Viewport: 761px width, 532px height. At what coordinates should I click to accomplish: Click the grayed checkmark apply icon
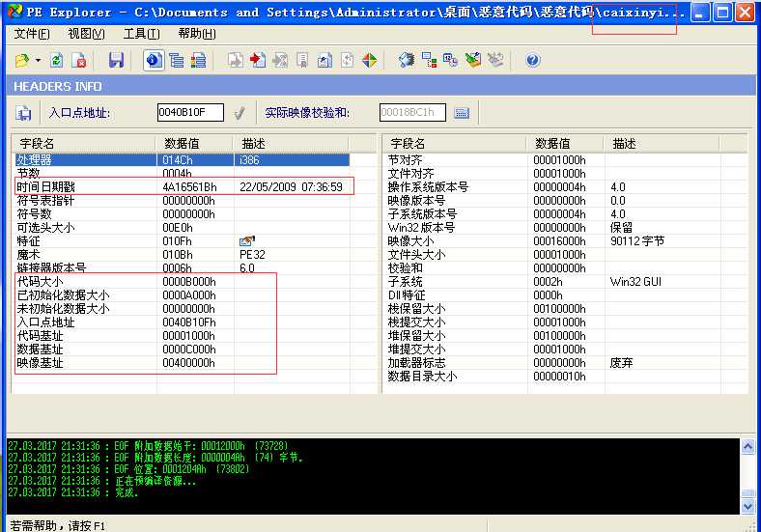coord(239,113)
